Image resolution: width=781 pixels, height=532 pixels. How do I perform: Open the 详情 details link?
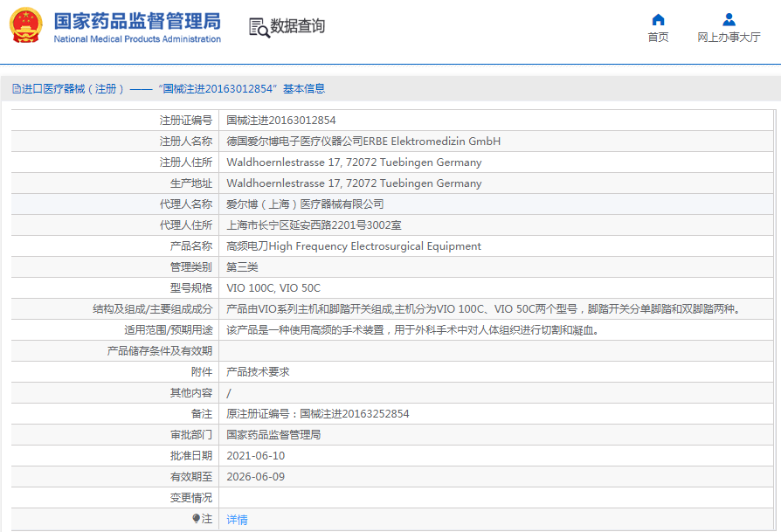[x=237, y=519]
